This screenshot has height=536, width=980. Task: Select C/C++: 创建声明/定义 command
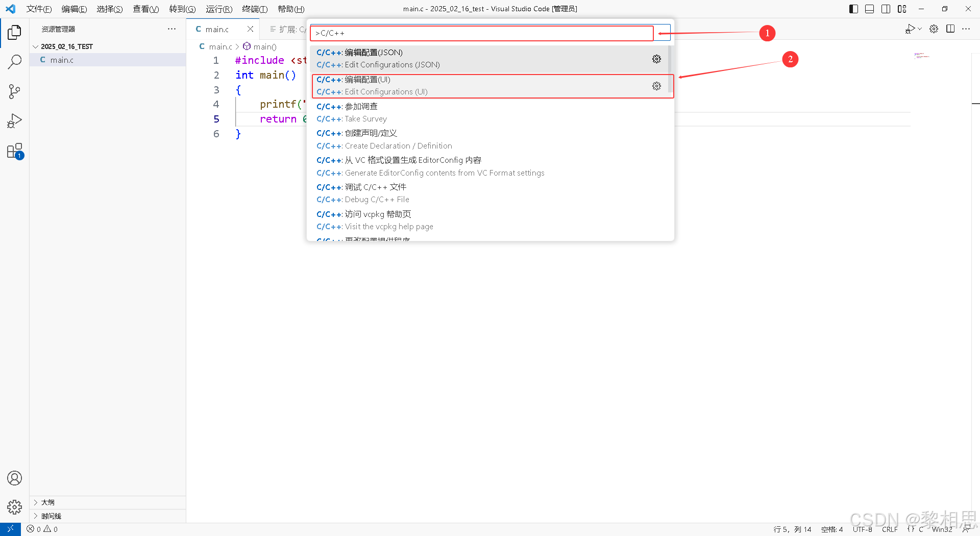489,139
